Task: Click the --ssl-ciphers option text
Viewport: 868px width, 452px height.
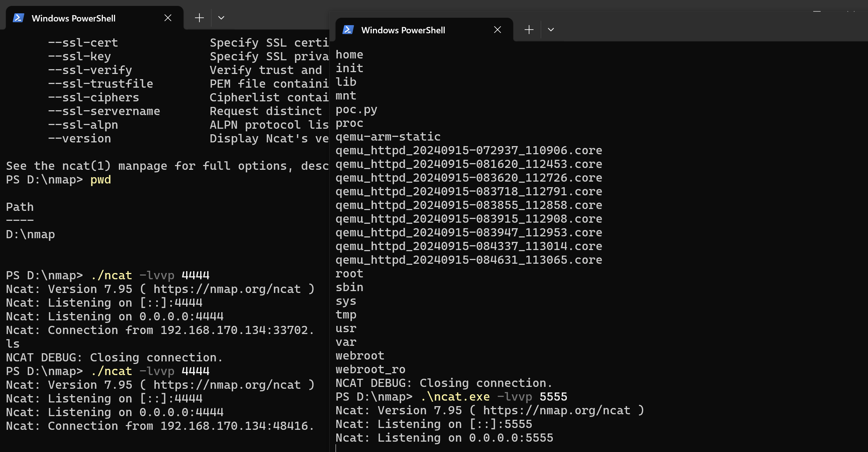Action: [x=94, y=97]
